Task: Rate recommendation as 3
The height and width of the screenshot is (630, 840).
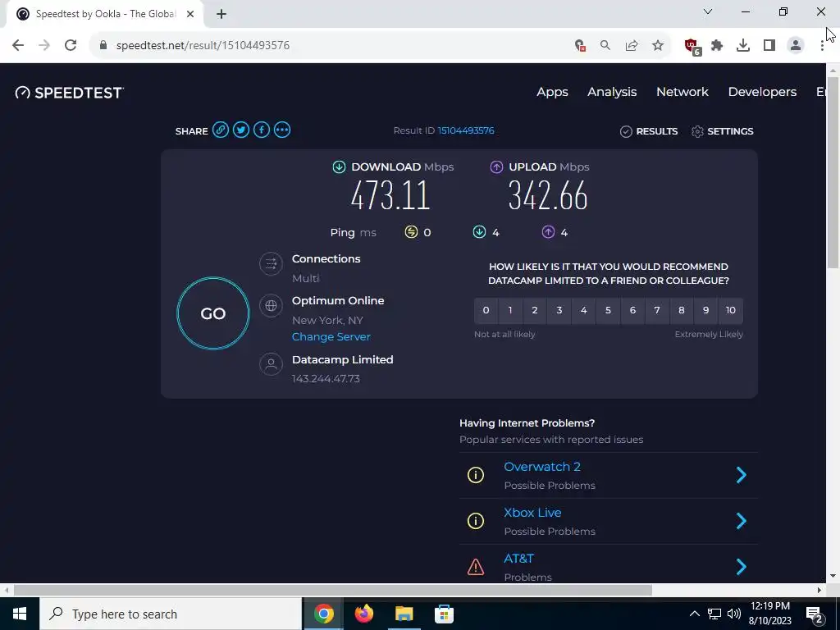Action: point(559,310)
